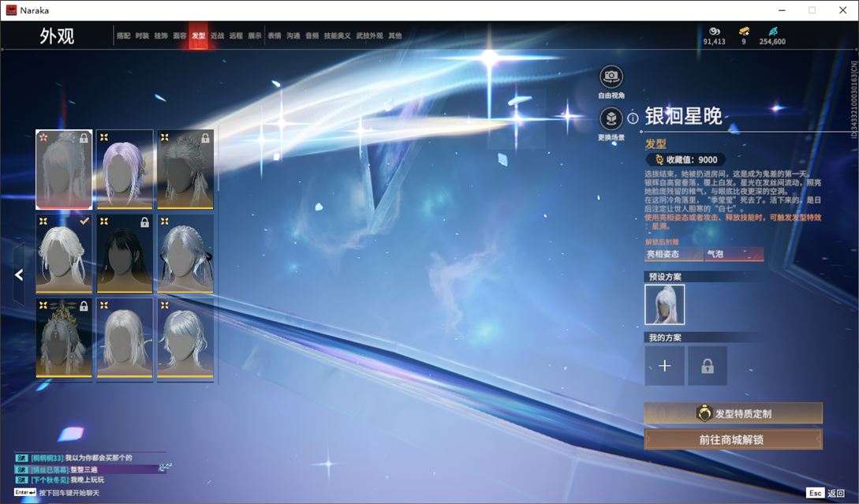Viewport: 859px width, 504px height.
Task: Switch to the 技能奥义 tab
Action: [337, 35]
